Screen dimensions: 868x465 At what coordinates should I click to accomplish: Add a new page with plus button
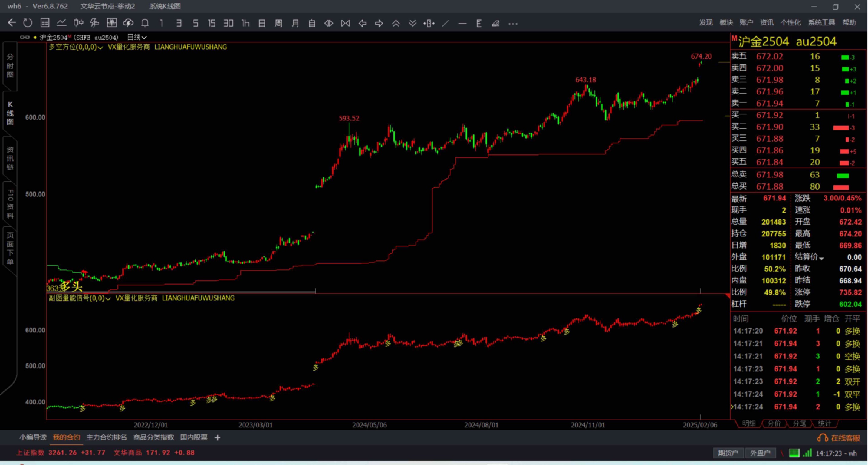coord(217,437)
